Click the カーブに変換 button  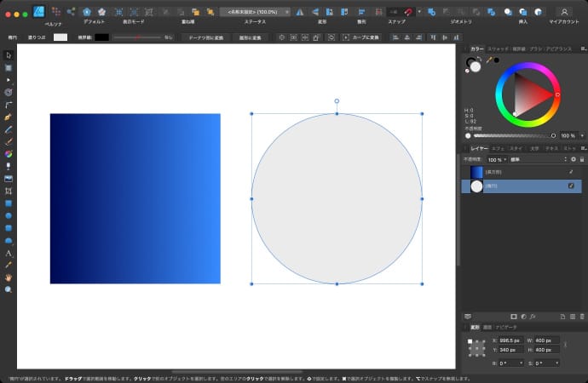coord(366,37)
